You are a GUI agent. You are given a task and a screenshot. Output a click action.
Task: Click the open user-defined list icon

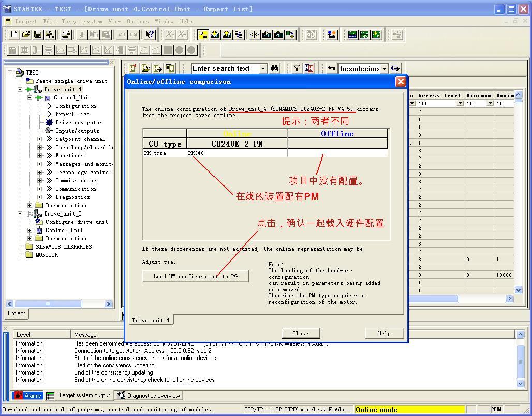[x=146, y=68]
